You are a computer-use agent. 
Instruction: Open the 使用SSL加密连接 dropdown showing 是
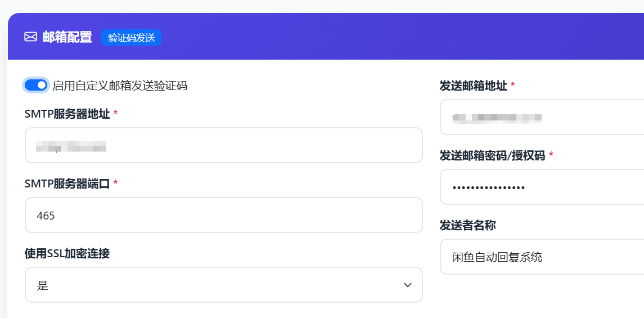[x=224, y=285]
